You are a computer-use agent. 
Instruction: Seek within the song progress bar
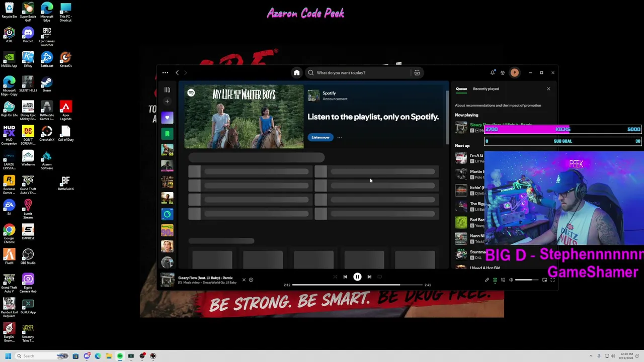358,285
